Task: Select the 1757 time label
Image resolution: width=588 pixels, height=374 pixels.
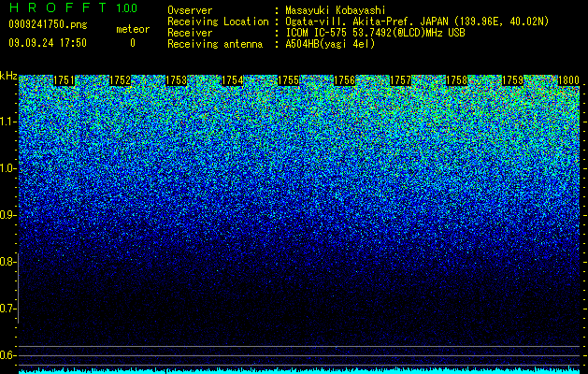Action: pyautogui.click(x=400, y=80)
